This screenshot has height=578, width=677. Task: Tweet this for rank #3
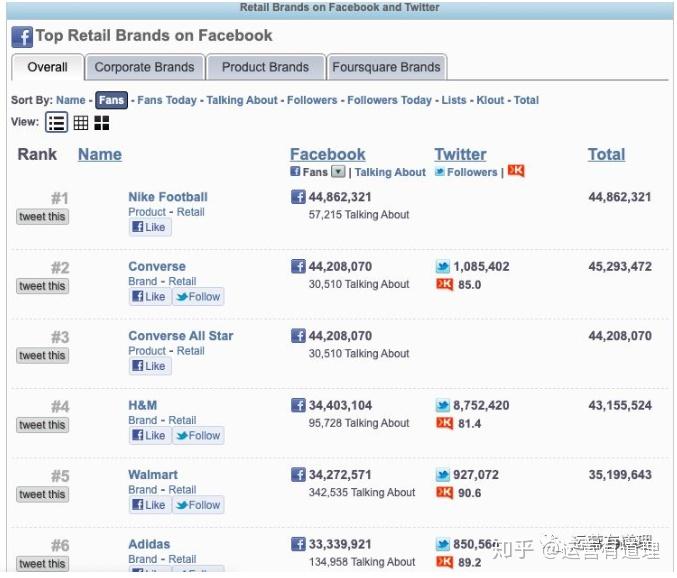click(x=42, y=356)
